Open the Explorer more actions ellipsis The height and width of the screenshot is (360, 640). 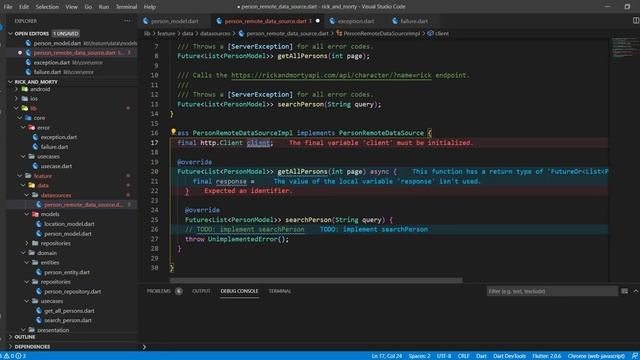pyautogui.click(x=127, y=21)
